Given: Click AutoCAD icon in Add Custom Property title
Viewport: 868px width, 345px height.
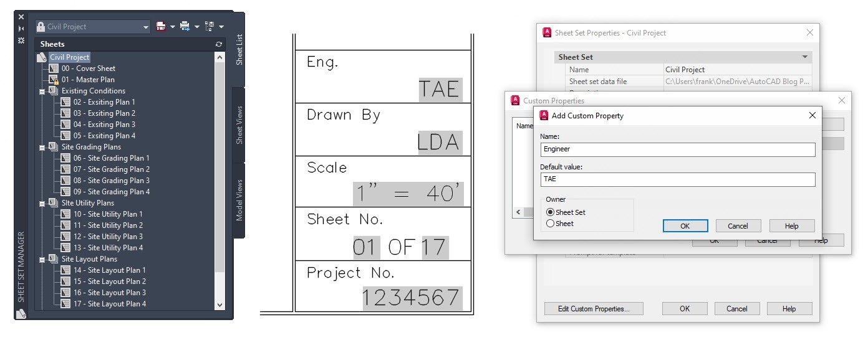Looking at the screenshot, I should click(x=543, y=115).
